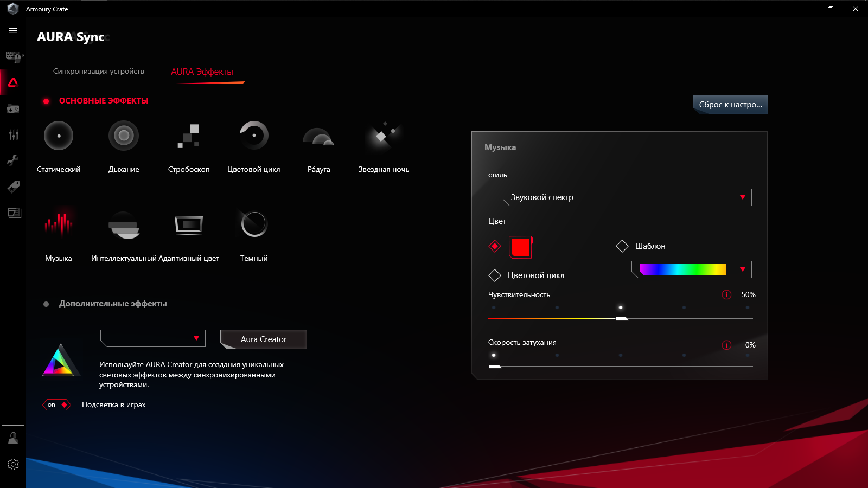The height and width of the screenshot is (488, 868).
Task: Open the red color swatch picker
Action: click(x=520, y=247)
